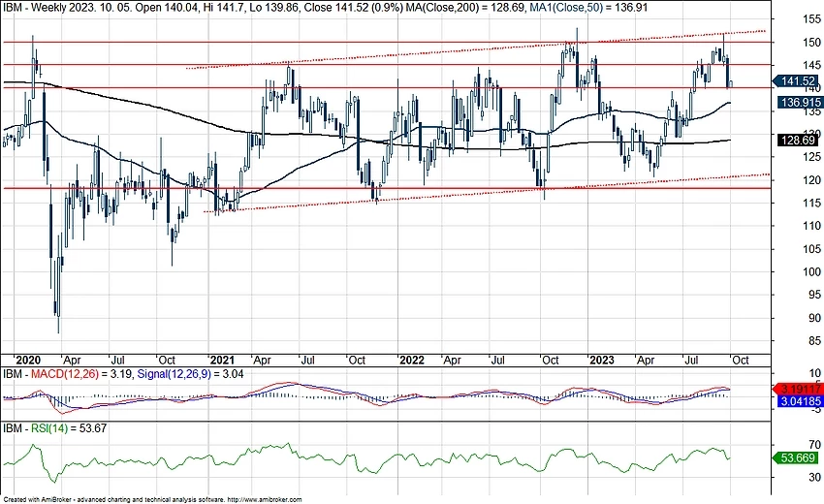Click the 141.52 last close price tag
This screenshot has width=824, height=504.
tap(795, 81)
